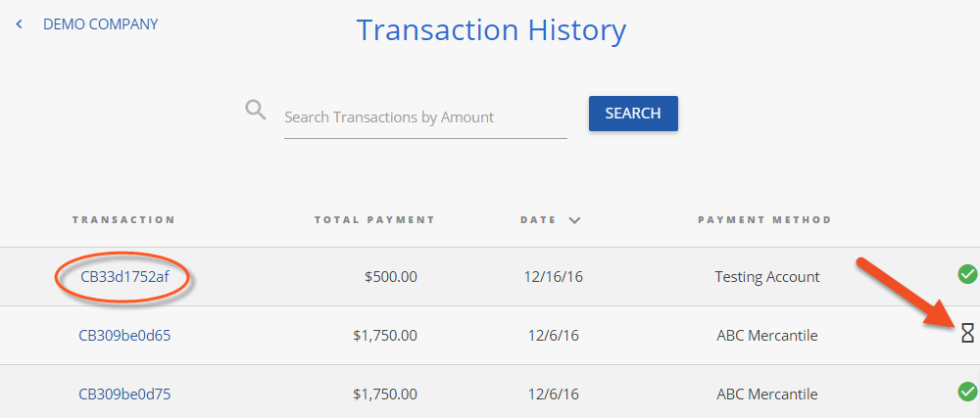Screen dimensions: 980x418
Task: Open transaction CB33d1752af
Action: (124, 276)
